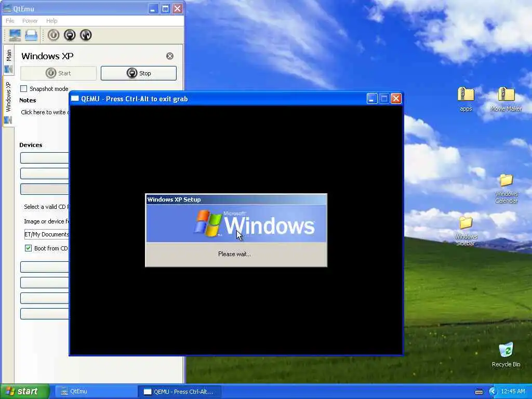This screenshot has width=532, height=399.
Task: Click the Start button in Windows XP panel
Action: (58, 73)
